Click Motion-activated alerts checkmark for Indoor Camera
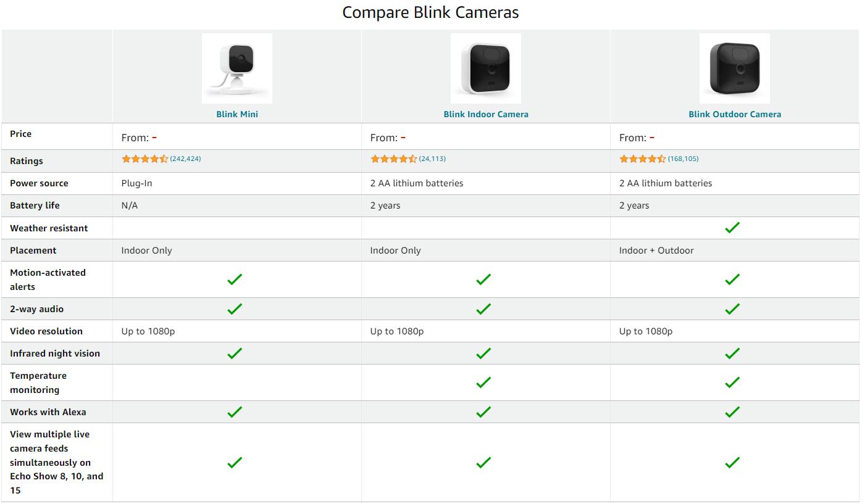Viewport: 862px width, 504px height. pos(483,279)
